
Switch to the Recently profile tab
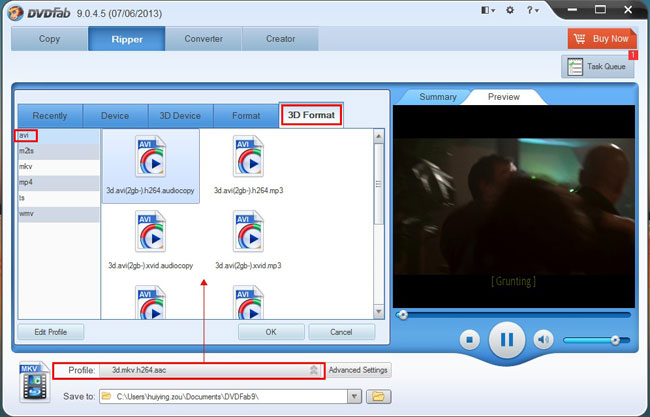(x=50, y=116)
